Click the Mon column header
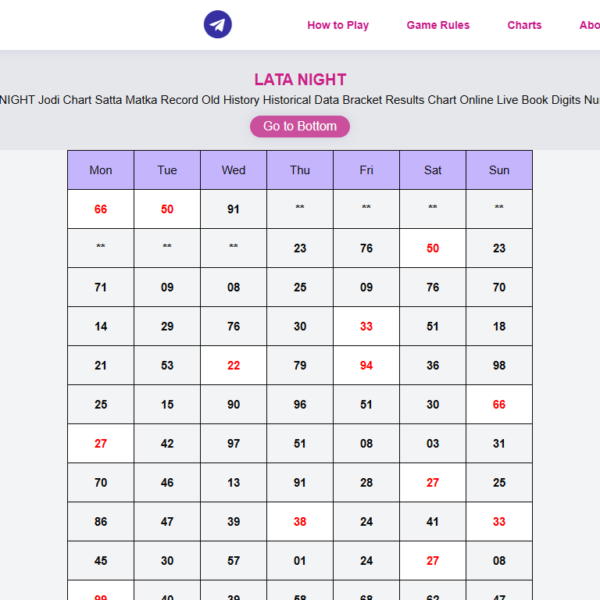Image resolution: width=600 pixels, height=600 pixels. click(x=101, y=170)
